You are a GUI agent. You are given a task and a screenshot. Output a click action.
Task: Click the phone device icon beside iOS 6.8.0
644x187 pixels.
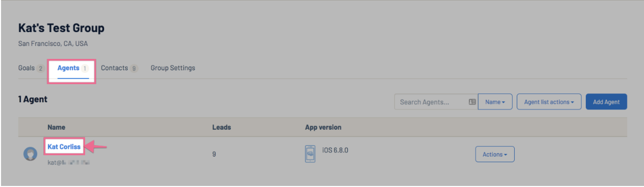click(310, 154)
